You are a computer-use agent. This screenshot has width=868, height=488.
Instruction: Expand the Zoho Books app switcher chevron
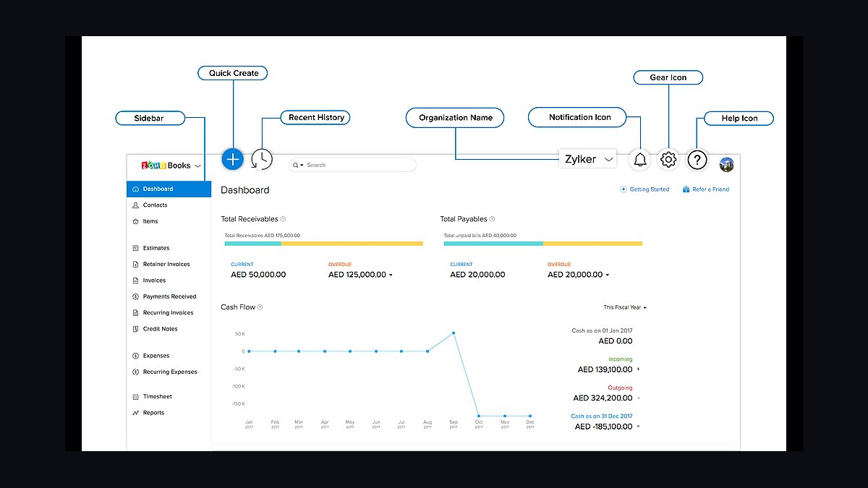coord(198,166)
